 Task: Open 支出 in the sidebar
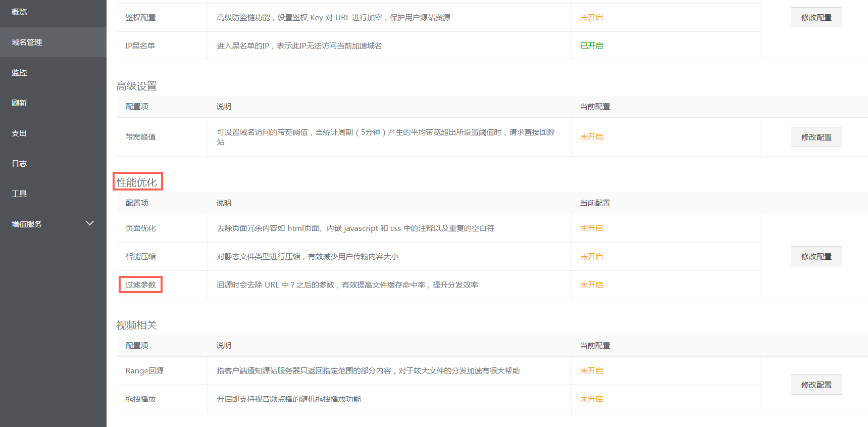tap(19, 133)
